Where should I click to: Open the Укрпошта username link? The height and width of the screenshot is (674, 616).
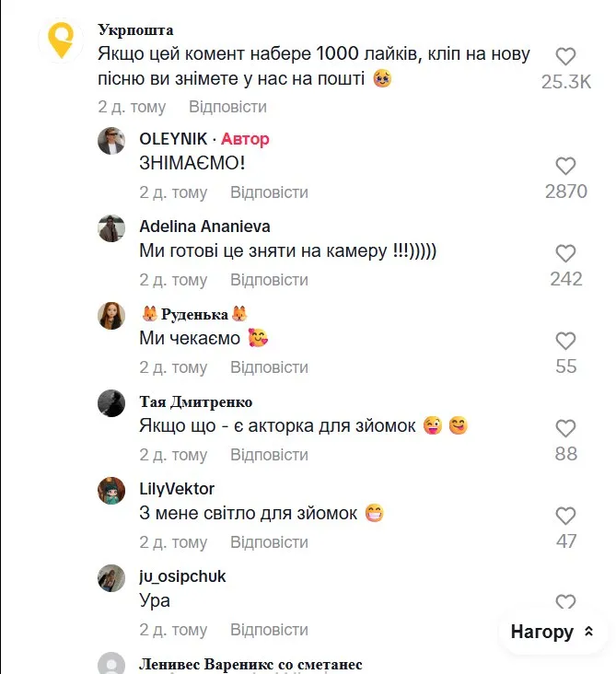(135, 29)
